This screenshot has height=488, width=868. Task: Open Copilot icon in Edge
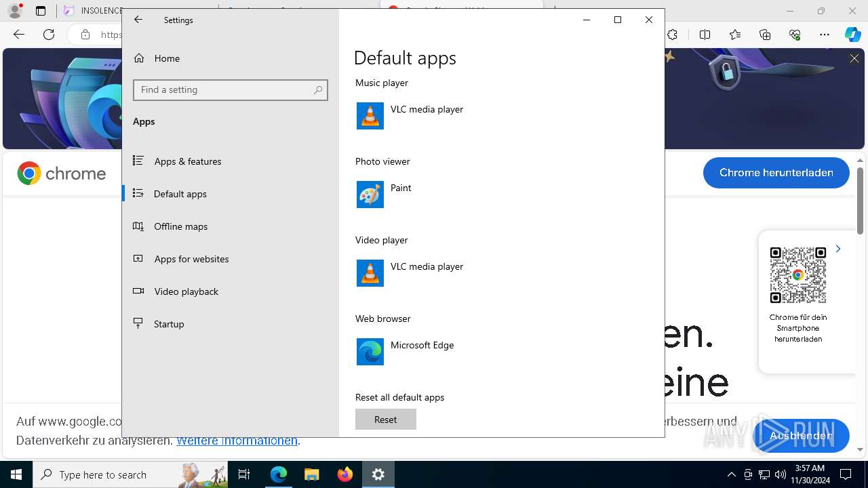click(x=853, y=35)
